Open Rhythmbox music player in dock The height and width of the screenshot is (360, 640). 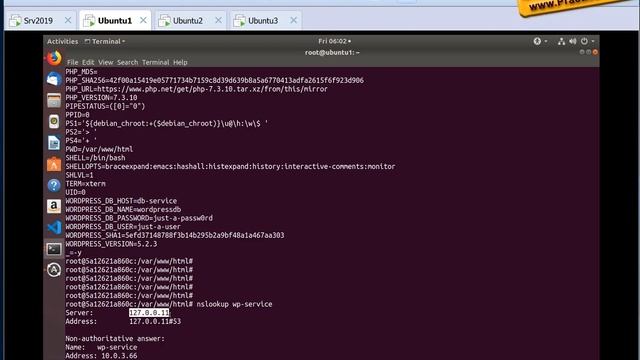(x=54, y=122)
